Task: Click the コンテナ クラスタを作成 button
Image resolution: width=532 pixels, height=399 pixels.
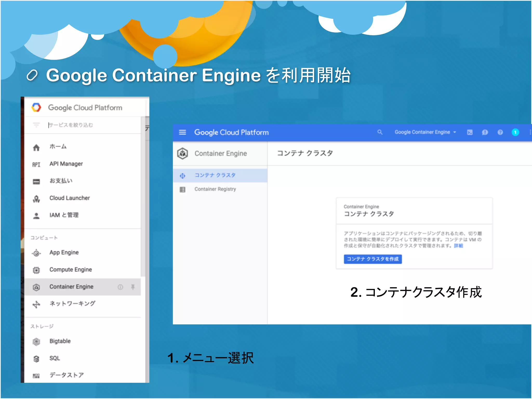Action: tap(373, 259)
